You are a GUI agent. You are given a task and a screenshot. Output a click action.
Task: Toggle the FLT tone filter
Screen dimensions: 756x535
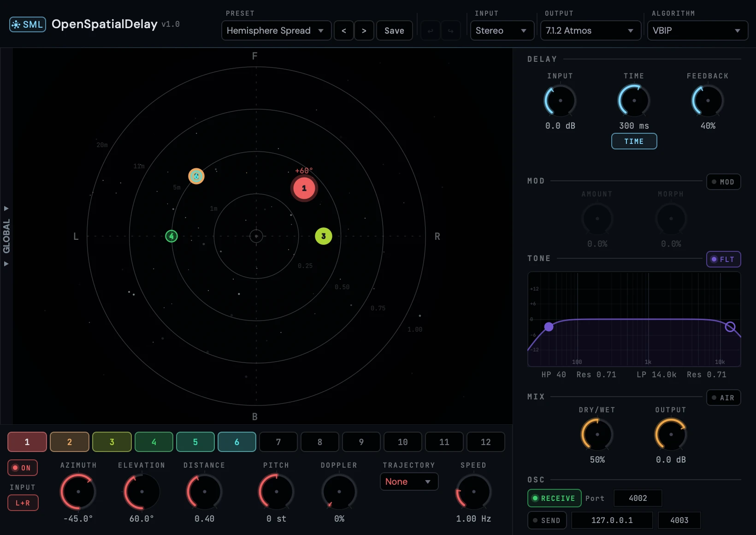[x=724, y=259]
